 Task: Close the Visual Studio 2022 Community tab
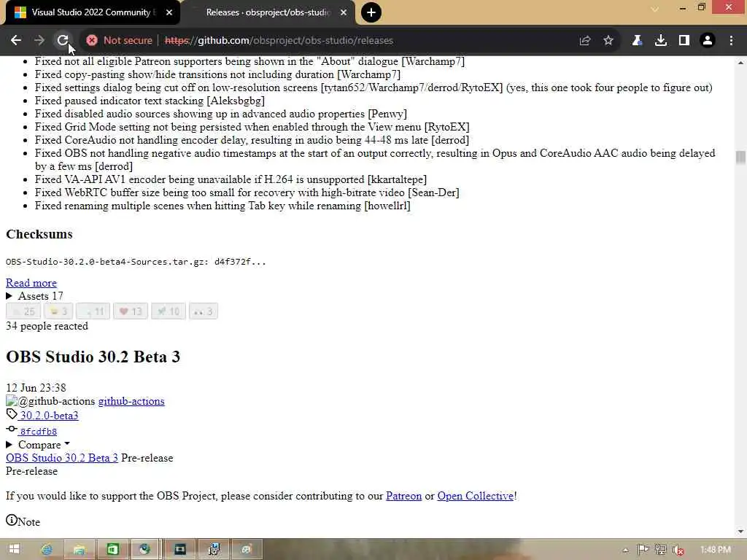click(x=169, y=12)
